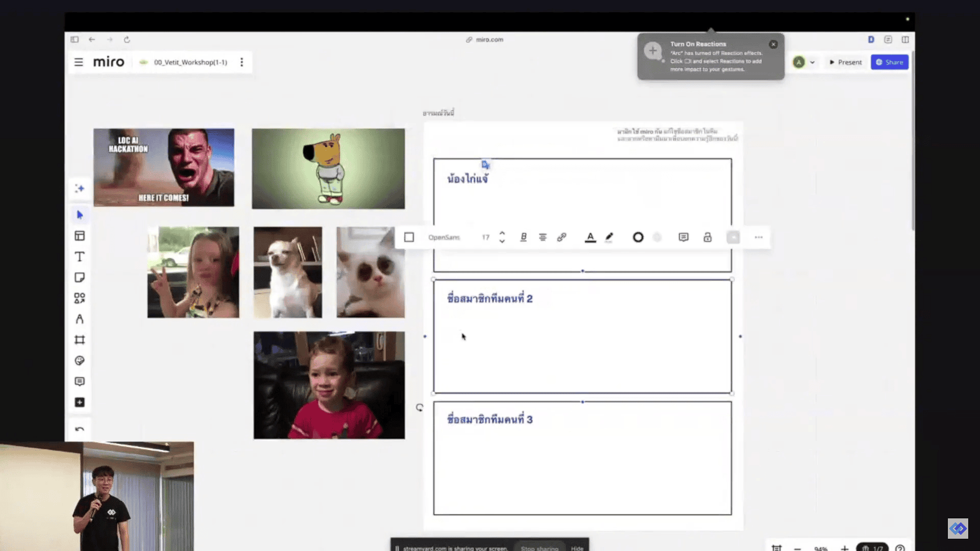Open the Miro AI sparkle tool

click(80, 189)
